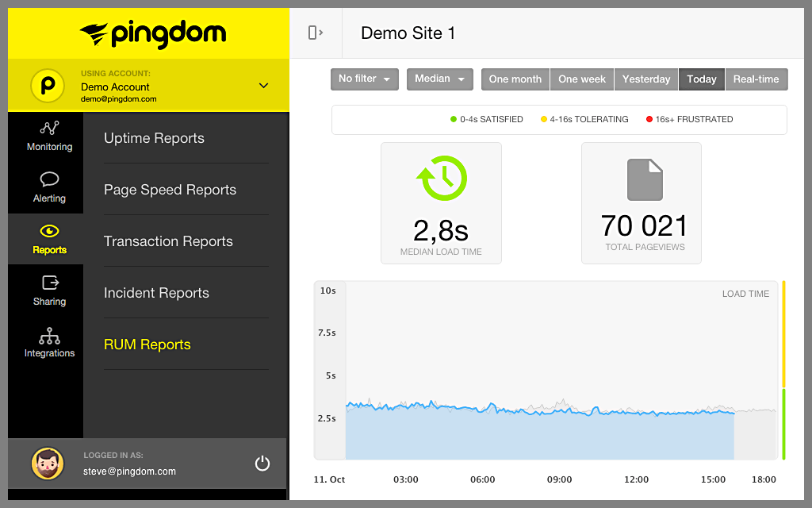
Task: Click the power logout icon
Action: coord(262,463)
